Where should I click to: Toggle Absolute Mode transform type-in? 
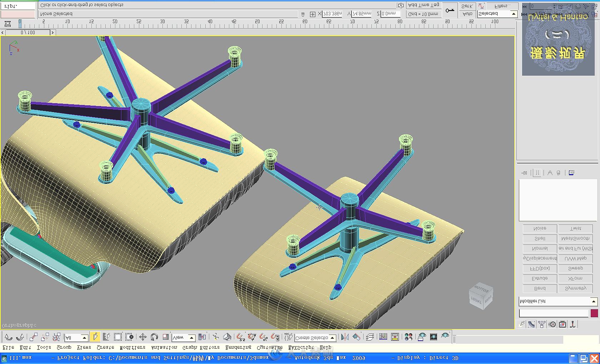pyautogui.click(x=312, y=14)
